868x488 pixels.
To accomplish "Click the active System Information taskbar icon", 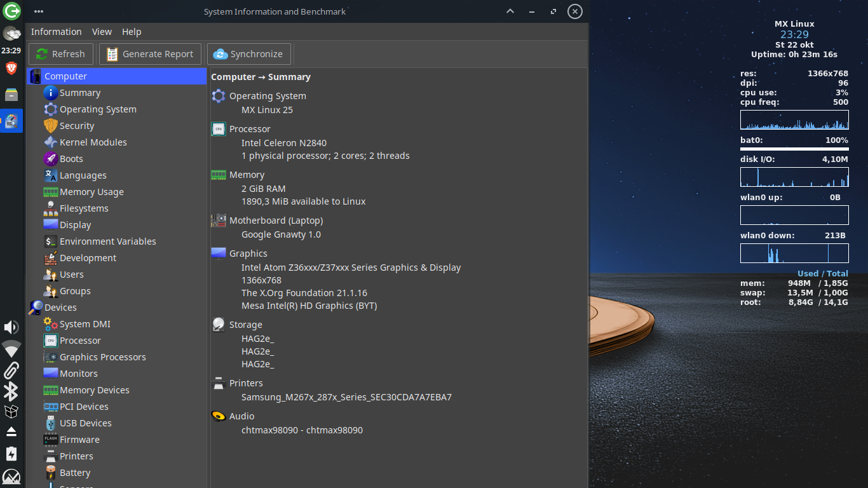I will tap(11, 121).
